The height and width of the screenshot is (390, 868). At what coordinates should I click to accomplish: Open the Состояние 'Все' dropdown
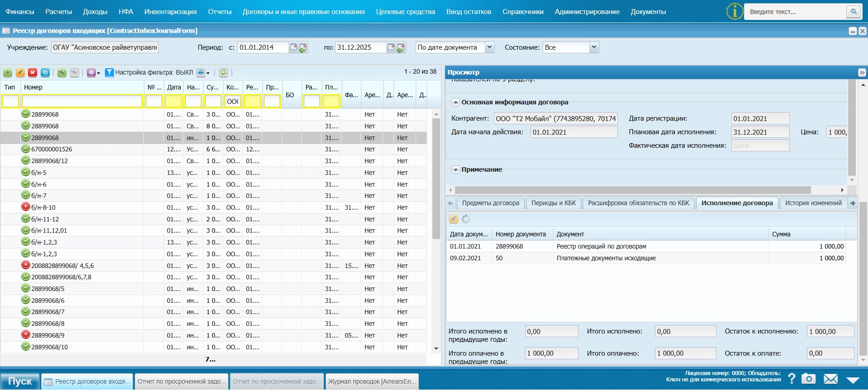[x=594, y=47]
